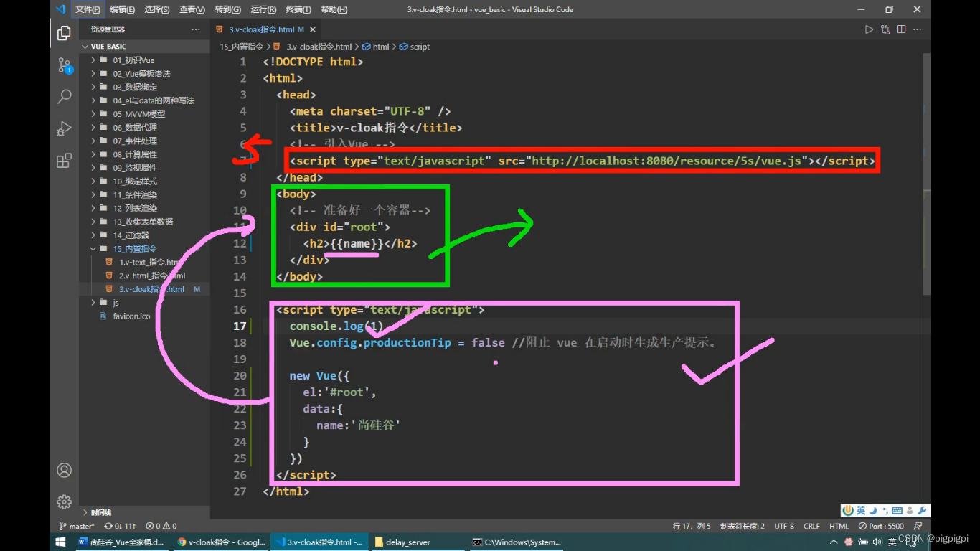Expand the 11_条件渲染 folder
The image size is (980, 551).
coord(93,194)
